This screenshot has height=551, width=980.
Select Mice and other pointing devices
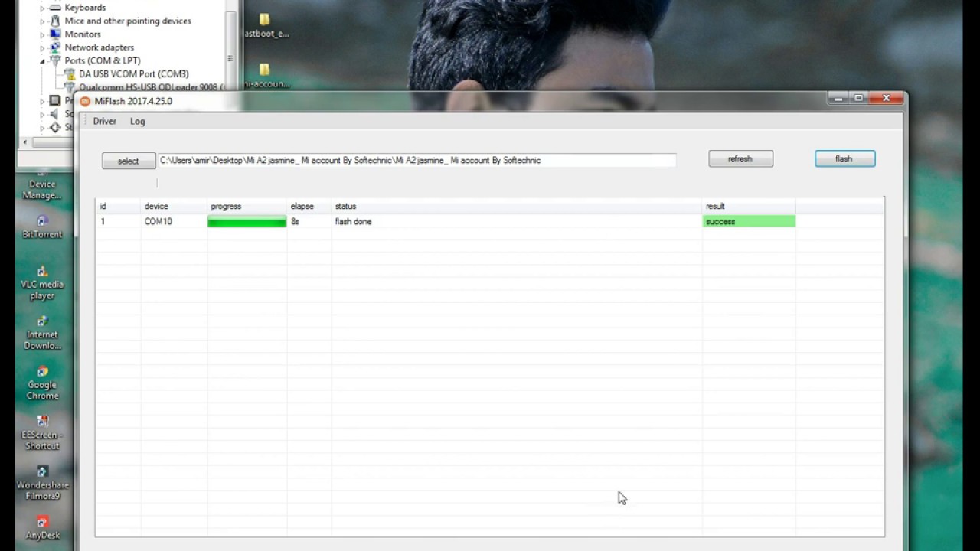point(128,21)
